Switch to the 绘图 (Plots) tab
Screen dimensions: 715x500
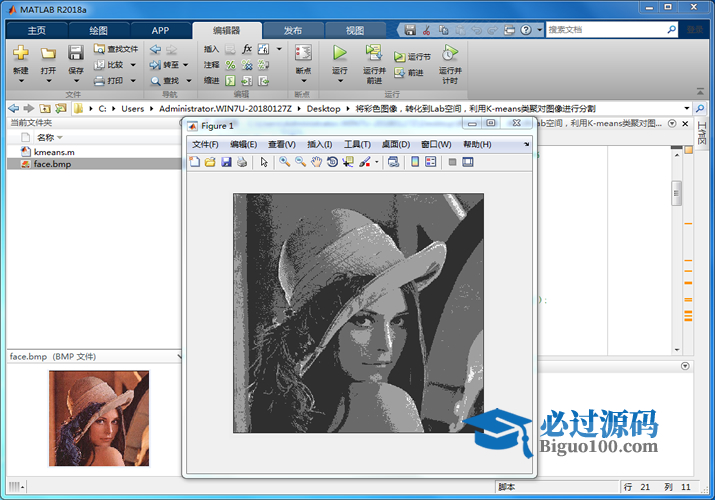point(98,31)
